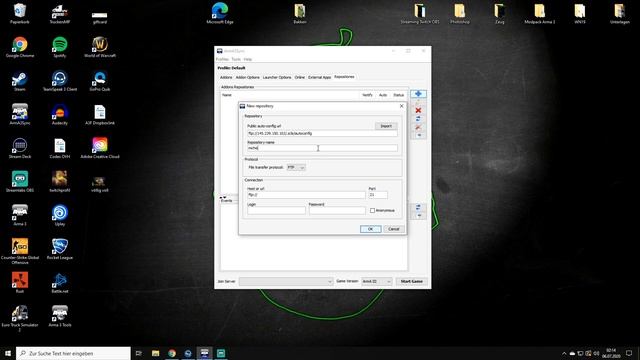Click Cancel in New repository dialog
The width and height of the screenshot is (640, 360).
point(393,229)
